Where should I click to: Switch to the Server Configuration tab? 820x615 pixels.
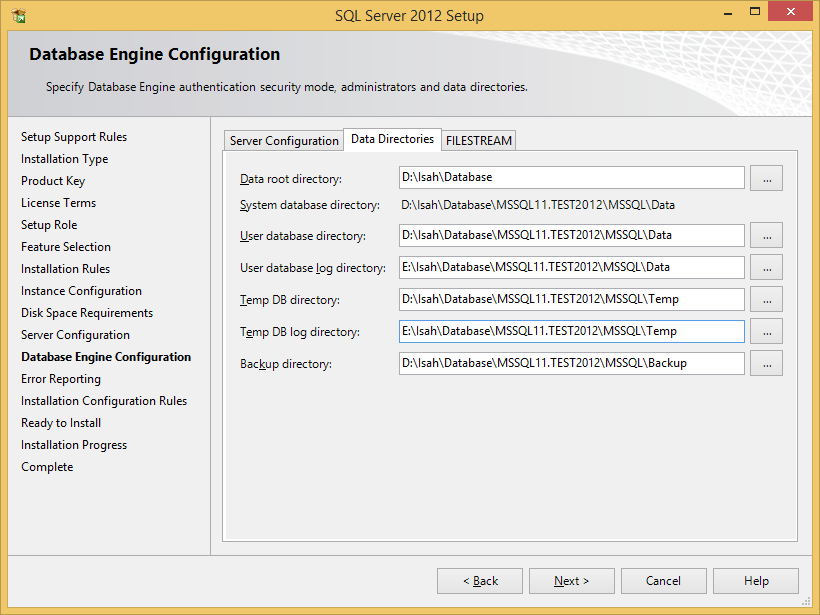(284, 141)
